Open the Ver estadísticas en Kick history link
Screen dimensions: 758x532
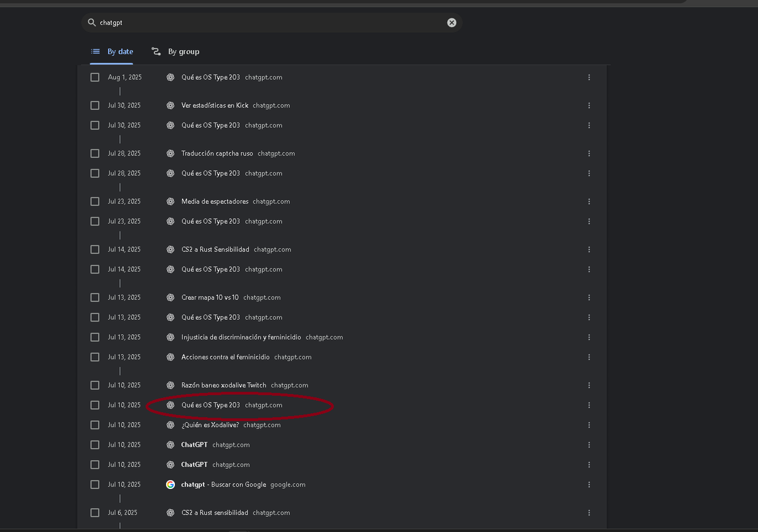click(215, 106)
